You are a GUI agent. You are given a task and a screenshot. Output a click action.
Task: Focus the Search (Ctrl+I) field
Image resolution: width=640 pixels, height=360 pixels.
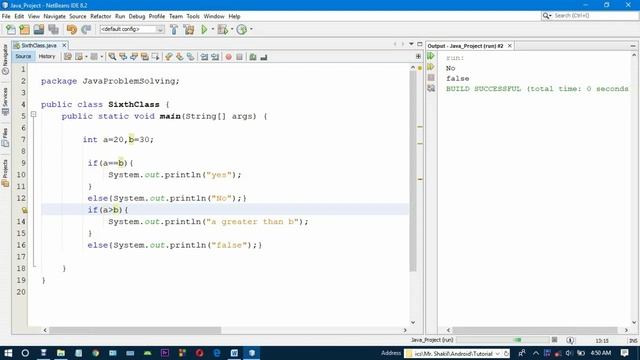(x=590, y=16)
